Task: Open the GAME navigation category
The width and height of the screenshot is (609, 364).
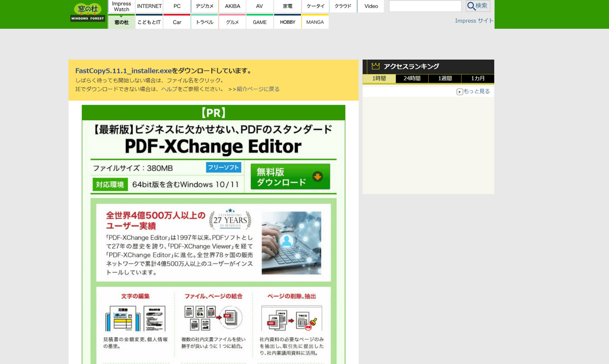Action: [259, 21]
